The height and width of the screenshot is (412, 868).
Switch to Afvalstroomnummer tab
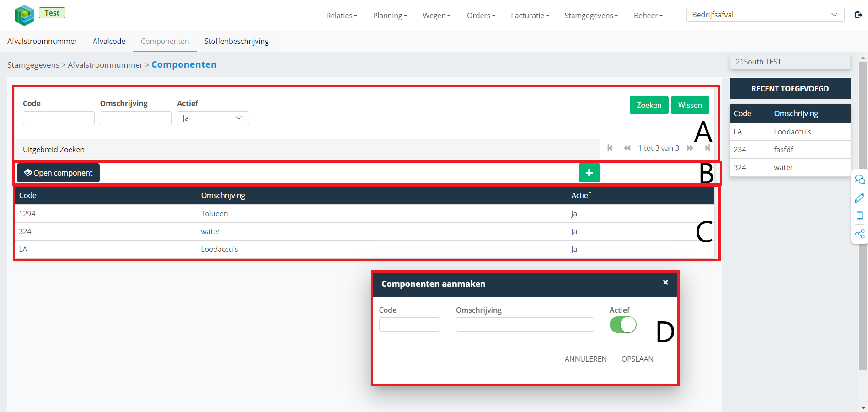pyautogui.click(x=42, y=41)
